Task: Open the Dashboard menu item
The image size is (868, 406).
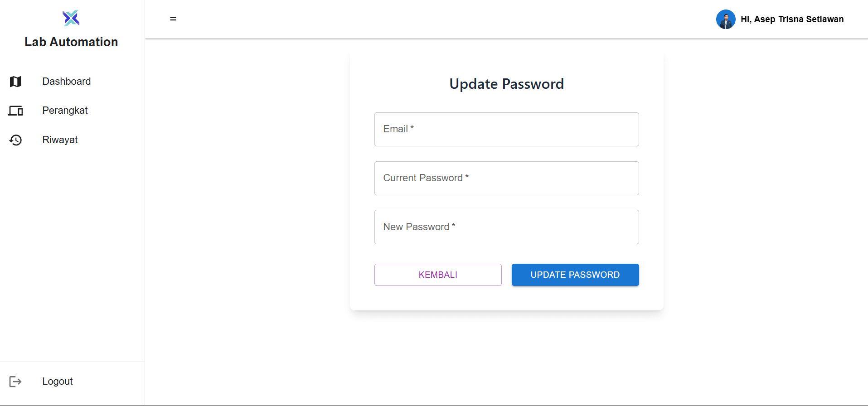Action: click(67, 82)
